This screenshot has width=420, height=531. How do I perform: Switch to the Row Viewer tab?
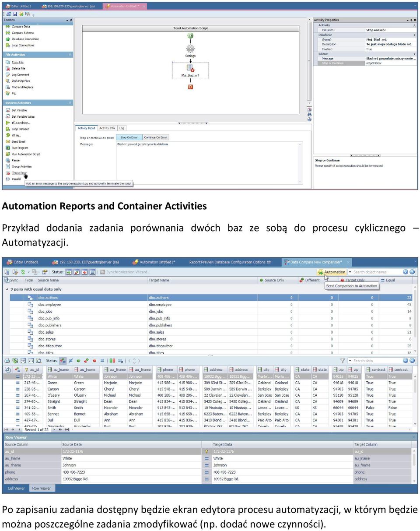tap(42, 488)
